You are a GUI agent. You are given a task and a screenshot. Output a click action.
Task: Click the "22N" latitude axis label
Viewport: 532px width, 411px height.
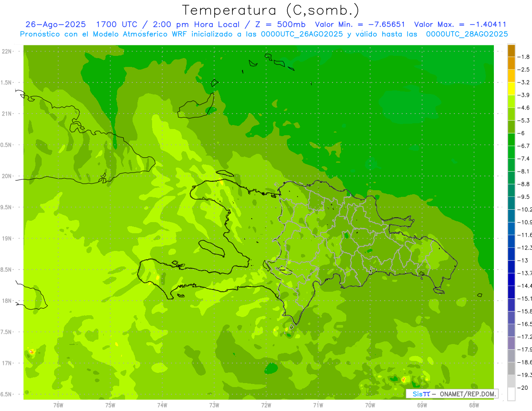tap(8, 51)
